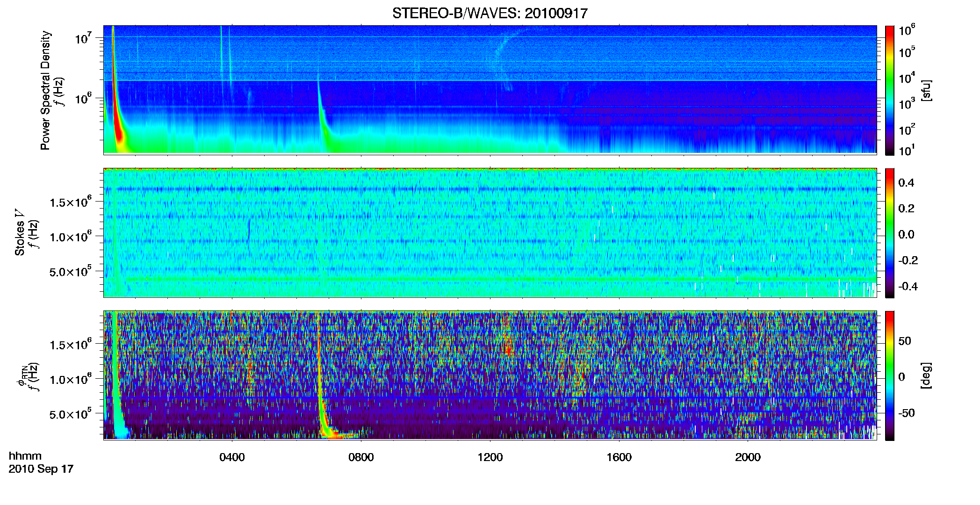Click the top panel's power spectral colorbar
Viewport: 980px width, 505px height.
pyautogui.click(x=890, y=90)
